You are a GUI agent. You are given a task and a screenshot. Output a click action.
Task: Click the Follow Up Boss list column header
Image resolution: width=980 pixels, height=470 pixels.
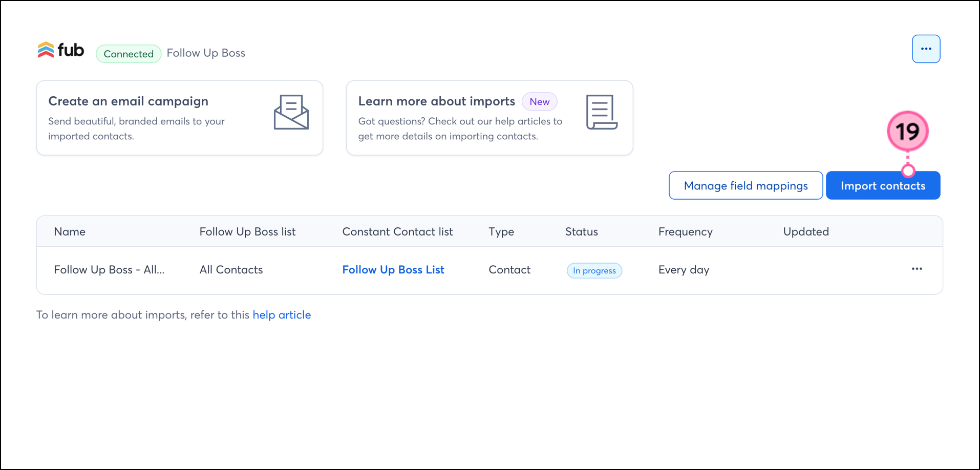coord(247,231)
